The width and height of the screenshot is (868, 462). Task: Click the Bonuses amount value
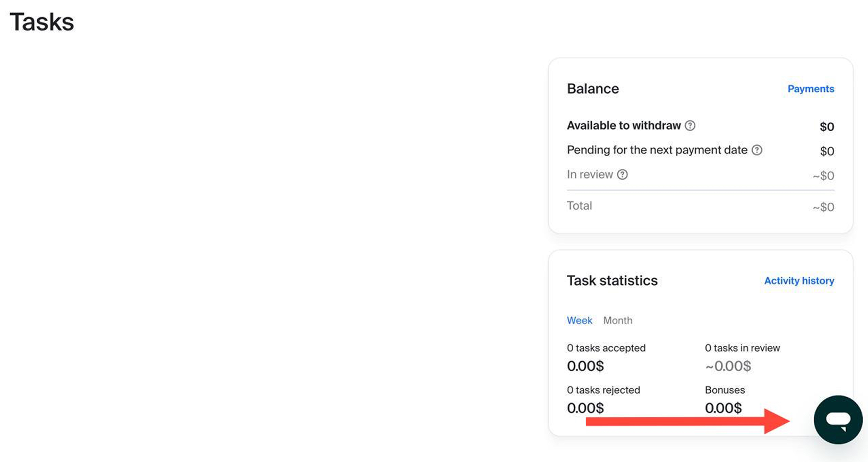tap(723, 408)
